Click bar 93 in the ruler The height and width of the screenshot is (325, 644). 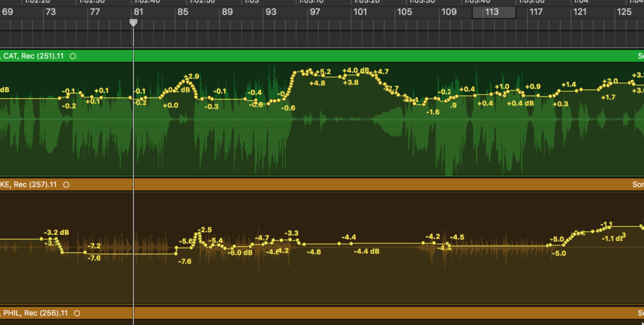(271, 12)
